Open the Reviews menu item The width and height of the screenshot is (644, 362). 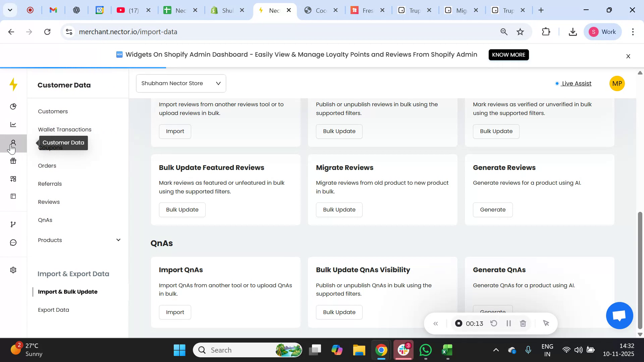(x=49, y=202)
